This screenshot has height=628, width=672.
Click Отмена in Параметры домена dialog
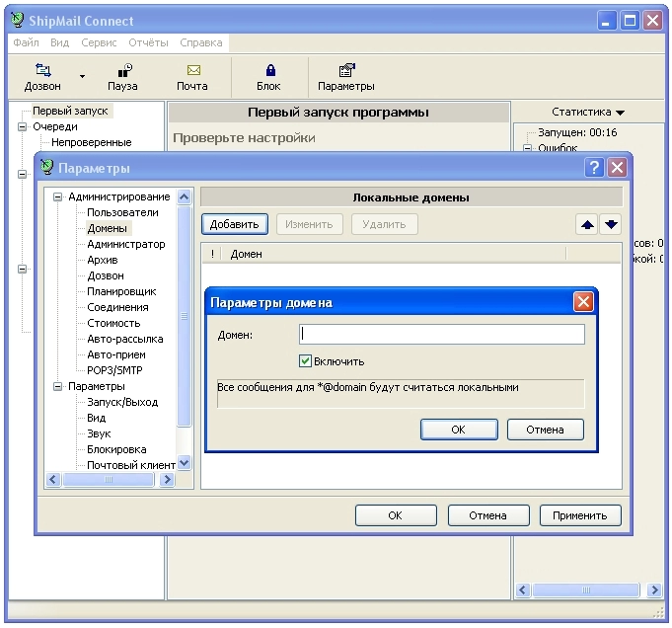545,430
